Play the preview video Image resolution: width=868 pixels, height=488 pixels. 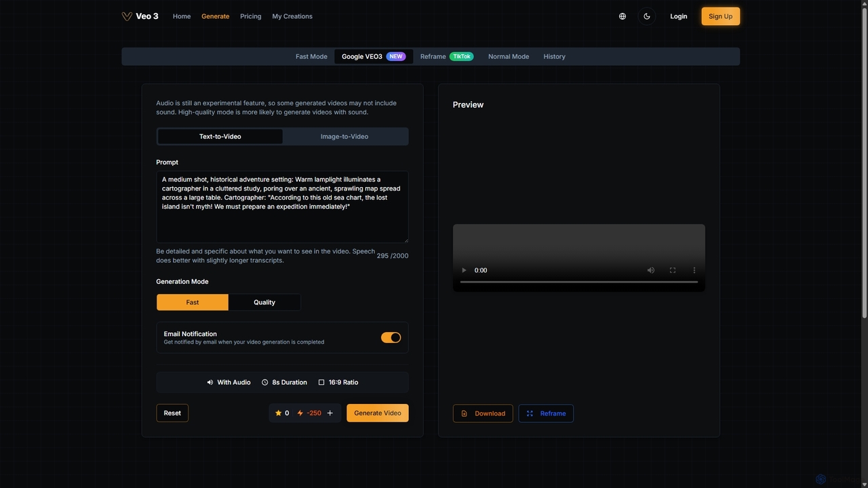[x=465, y=270]
